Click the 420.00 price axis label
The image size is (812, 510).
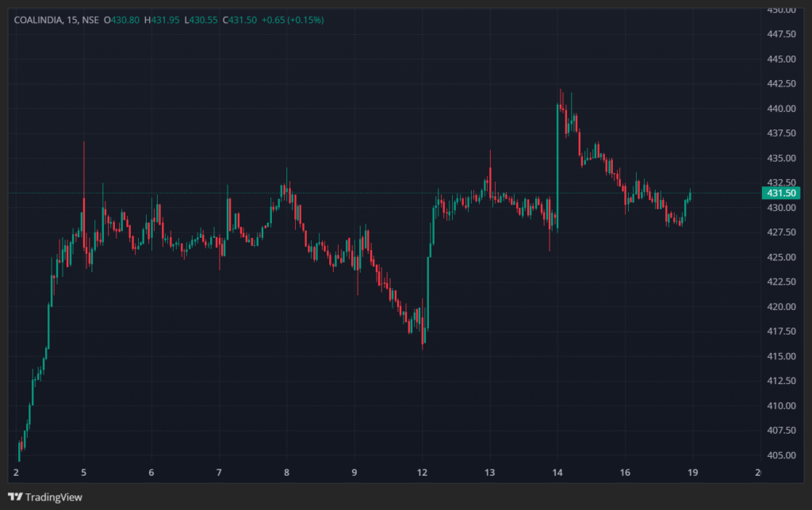click(781, 307)
